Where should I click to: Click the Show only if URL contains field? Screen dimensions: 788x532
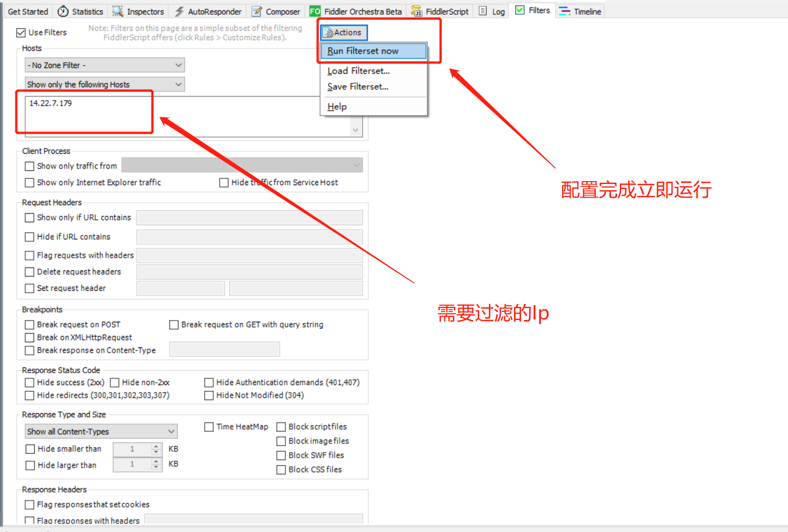pos(249,218)
